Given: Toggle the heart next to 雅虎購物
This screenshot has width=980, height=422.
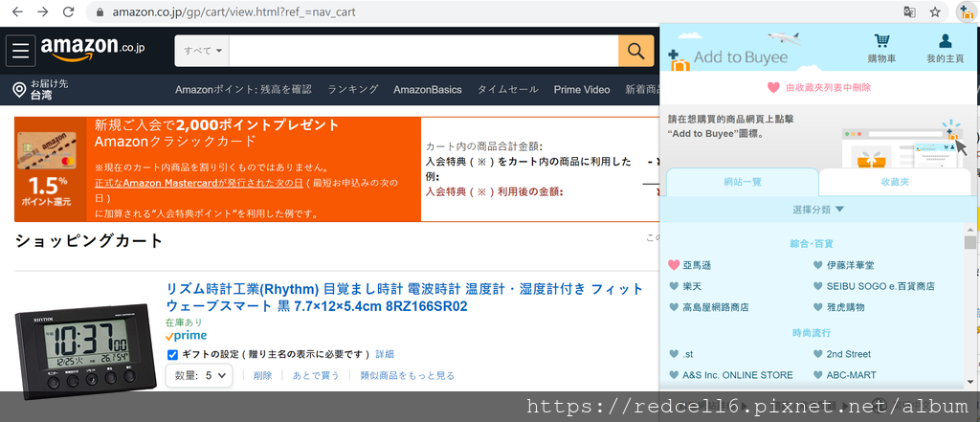Looking at the screenshot, I should pos(817,307).
